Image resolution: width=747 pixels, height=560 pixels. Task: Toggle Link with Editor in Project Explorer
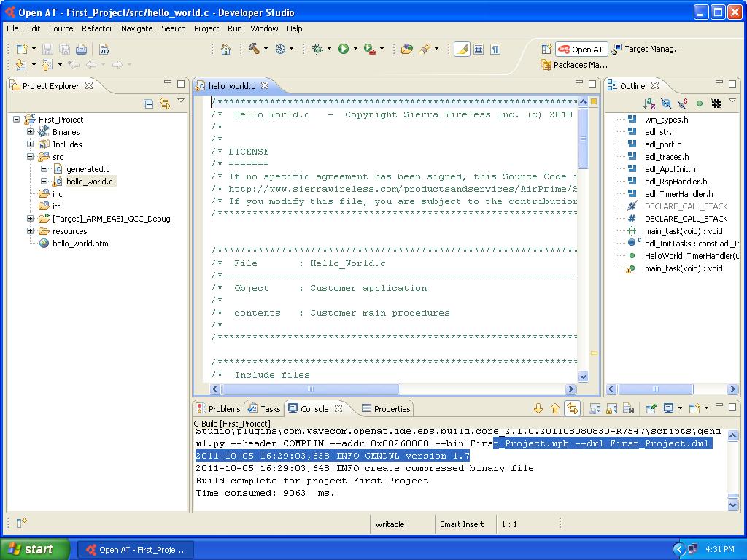click(165, 104)
